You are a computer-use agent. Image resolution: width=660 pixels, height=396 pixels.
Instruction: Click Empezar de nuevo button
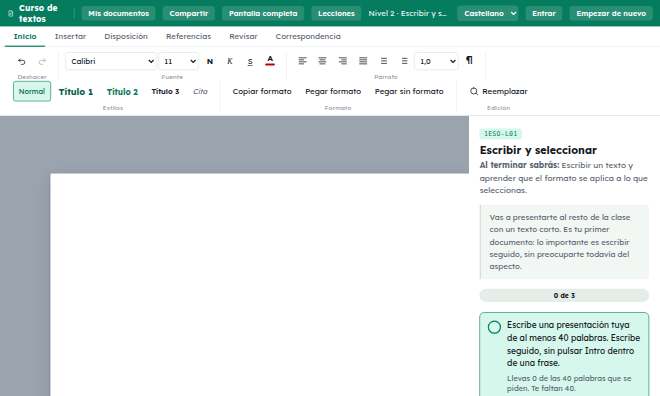coord(611,13)
